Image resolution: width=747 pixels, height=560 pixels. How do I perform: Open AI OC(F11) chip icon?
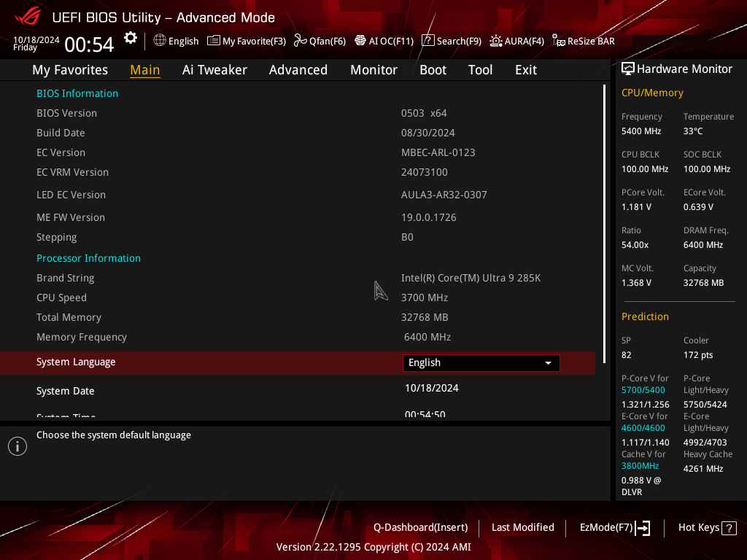360,41
